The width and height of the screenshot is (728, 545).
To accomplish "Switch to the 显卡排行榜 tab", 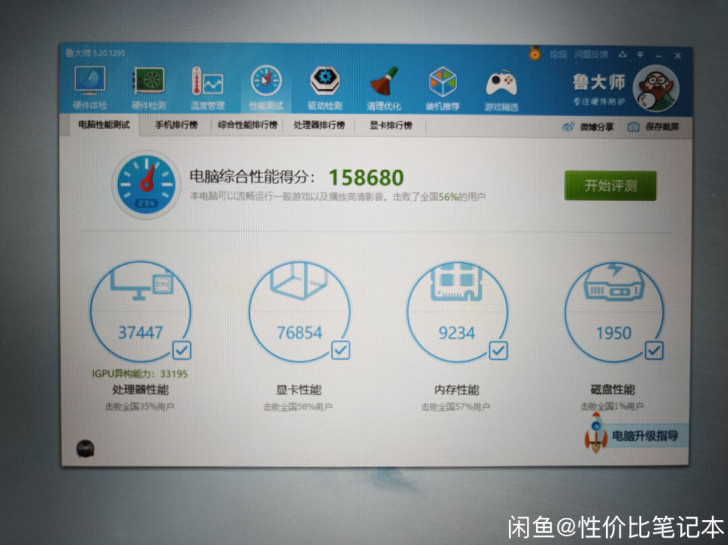I will 390,125.
